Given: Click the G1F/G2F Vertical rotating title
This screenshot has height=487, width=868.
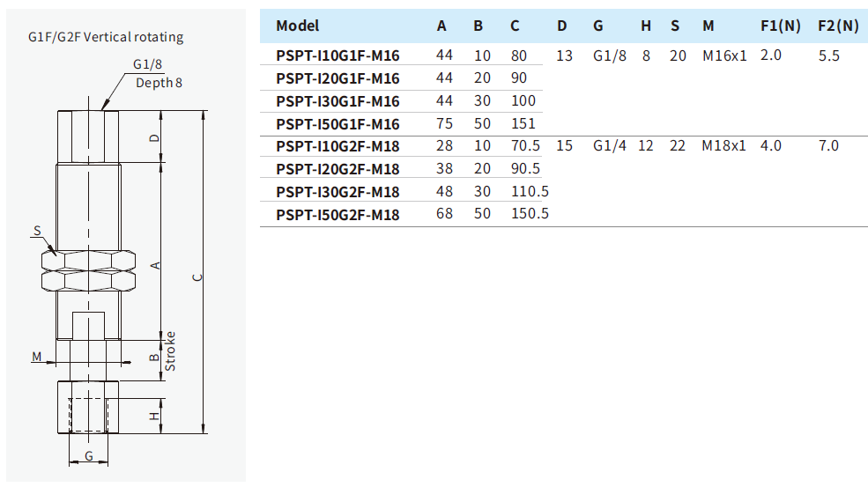Looking at the screenshot, I should tap(106, 37).
